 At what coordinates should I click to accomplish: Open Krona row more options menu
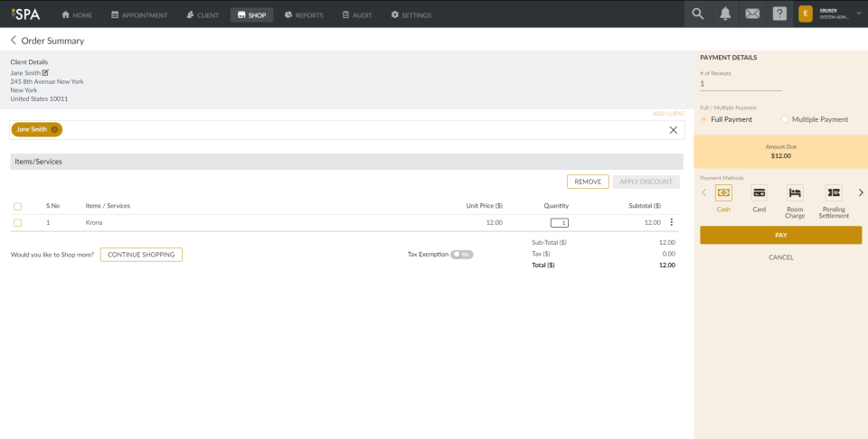click(672, 222)
